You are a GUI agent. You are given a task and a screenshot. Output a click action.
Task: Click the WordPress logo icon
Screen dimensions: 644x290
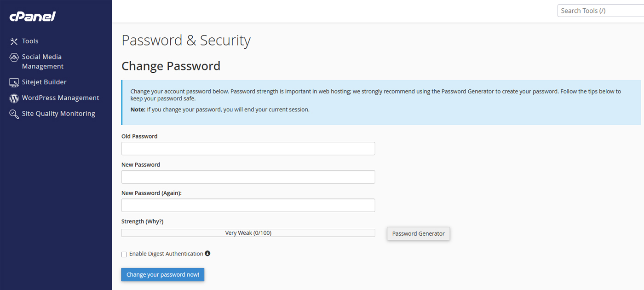tap(14, 98)
